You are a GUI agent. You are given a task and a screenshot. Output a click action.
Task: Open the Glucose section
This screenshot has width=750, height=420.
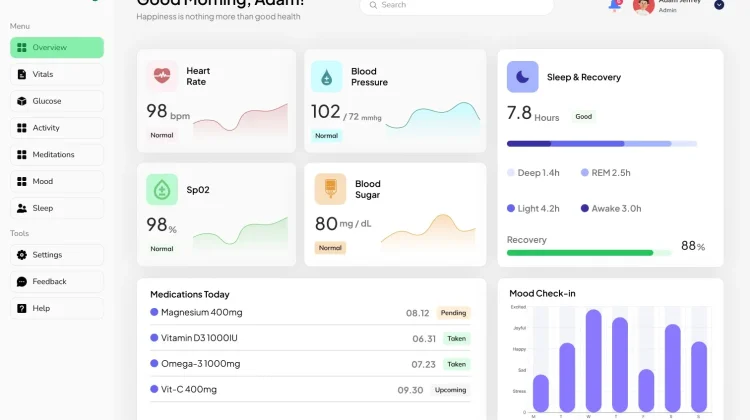pyautogui.click(x=57, y=101)
